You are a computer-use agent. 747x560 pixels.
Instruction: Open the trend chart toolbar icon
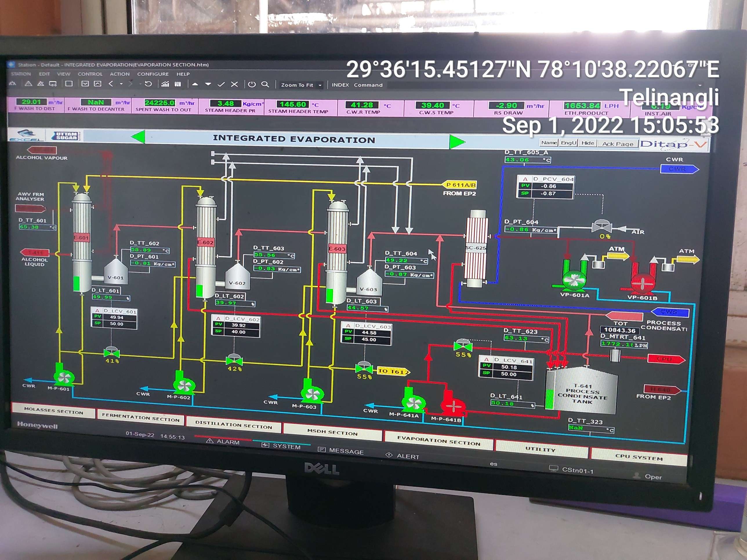[165, 84]
